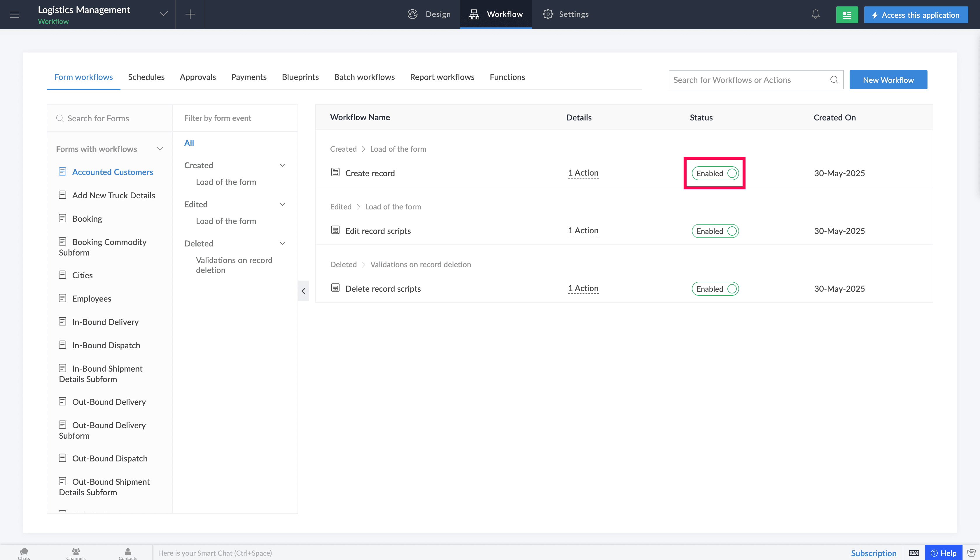Toggle Enabled status for Delete record scripts
The image size is (980, 560).
tap(715, 288)
